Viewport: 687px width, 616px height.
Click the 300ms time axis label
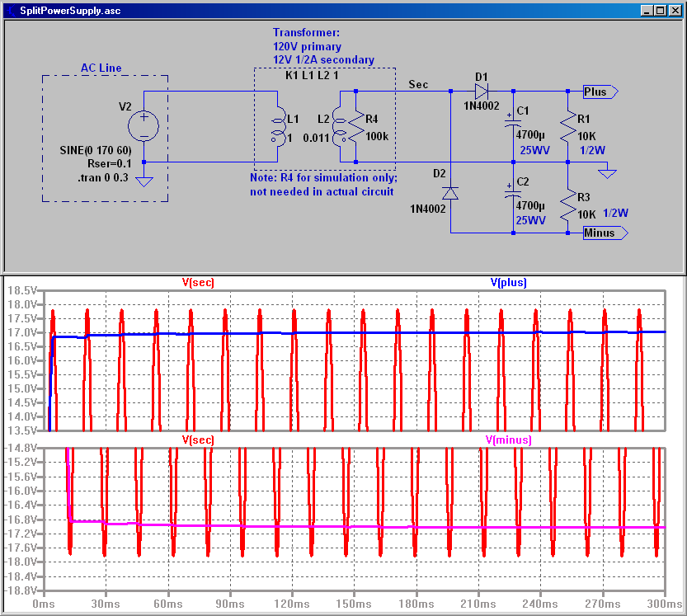[664, 604]
